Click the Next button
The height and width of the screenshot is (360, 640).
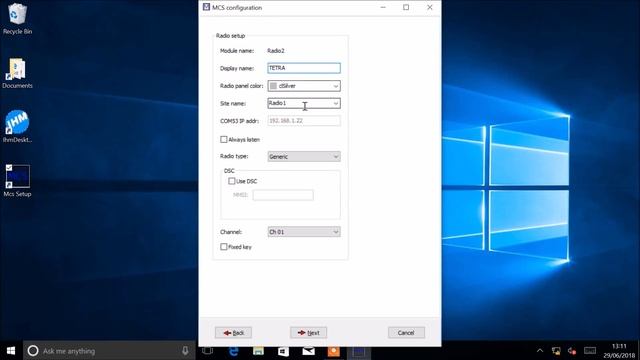pos(309,333)
